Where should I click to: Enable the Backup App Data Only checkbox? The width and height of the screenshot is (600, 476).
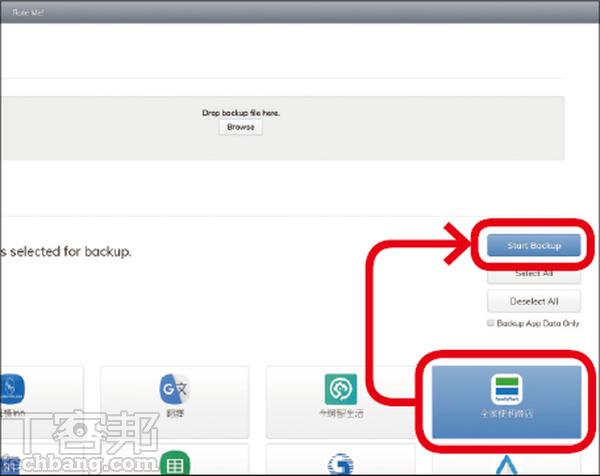click(x=491, y=323)
